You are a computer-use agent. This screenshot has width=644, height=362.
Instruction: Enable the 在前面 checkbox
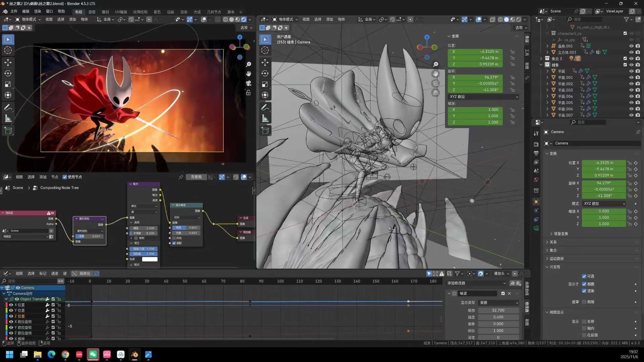pos(584,335)
